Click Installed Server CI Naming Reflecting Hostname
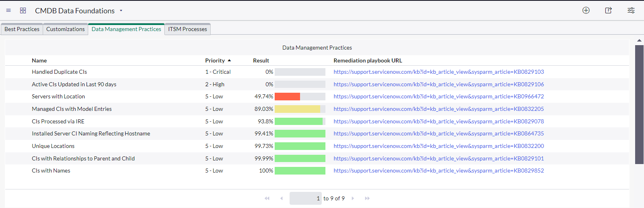 pyautogui.click(x=91, y=133)
